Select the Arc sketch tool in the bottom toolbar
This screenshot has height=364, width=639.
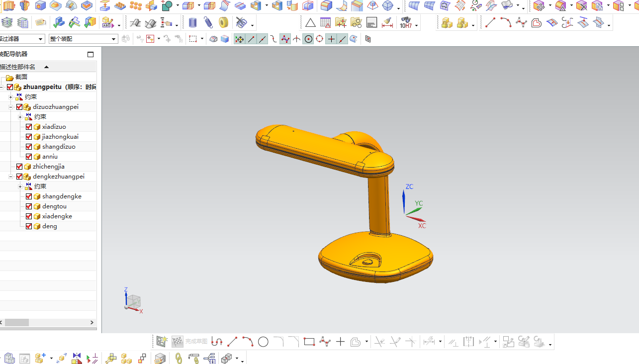(248, 342)
